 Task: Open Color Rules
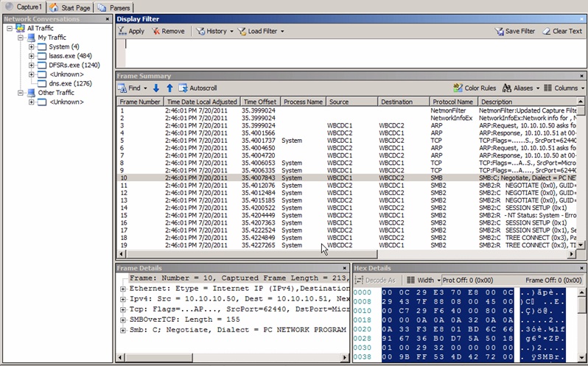click(475, 88)
